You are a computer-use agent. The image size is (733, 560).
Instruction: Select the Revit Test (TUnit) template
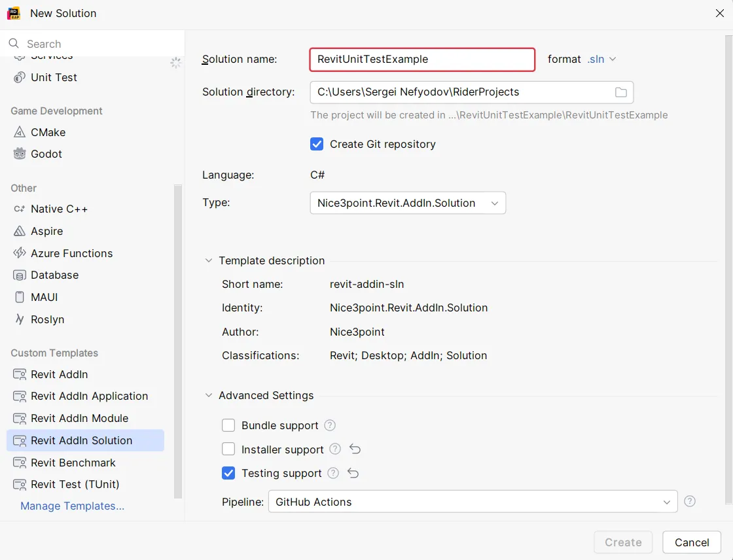[86, 484]
